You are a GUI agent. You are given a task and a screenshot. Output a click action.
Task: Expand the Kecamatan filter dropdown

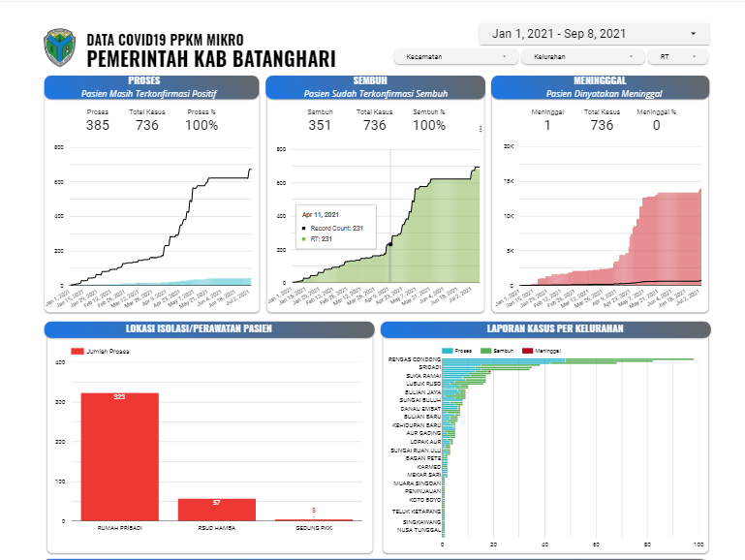(x=455, y=57)
